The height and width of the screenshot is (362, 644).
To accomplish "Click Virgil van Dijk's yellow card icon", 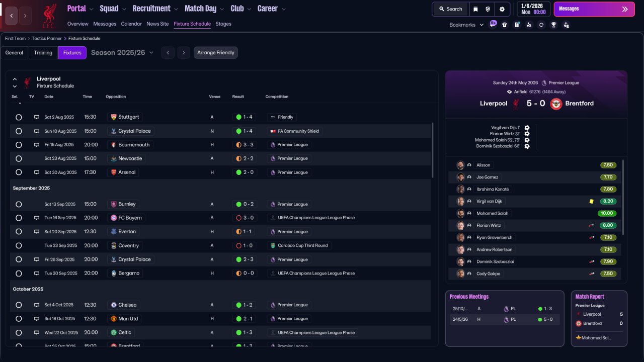I will click(x=592, y=201).
